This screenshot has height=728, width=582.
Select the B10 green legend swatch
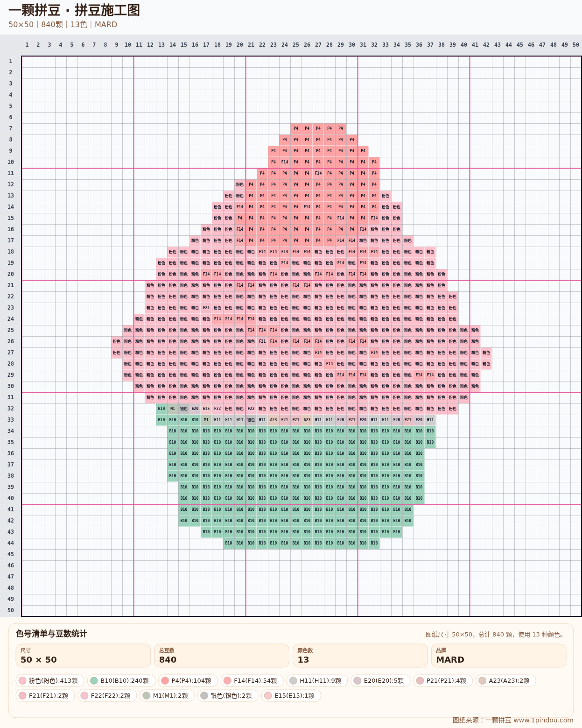point(94,680)
